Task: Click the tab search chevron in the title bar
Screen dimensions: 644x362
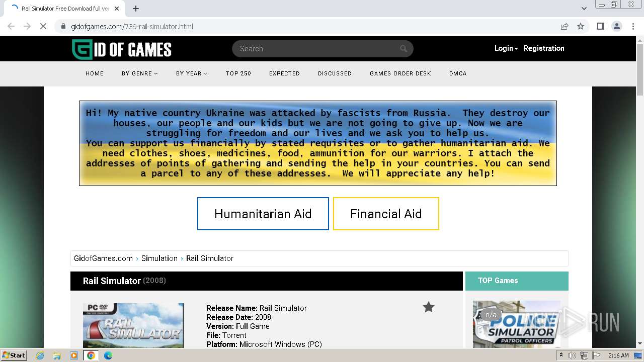Action: (584, 9)
